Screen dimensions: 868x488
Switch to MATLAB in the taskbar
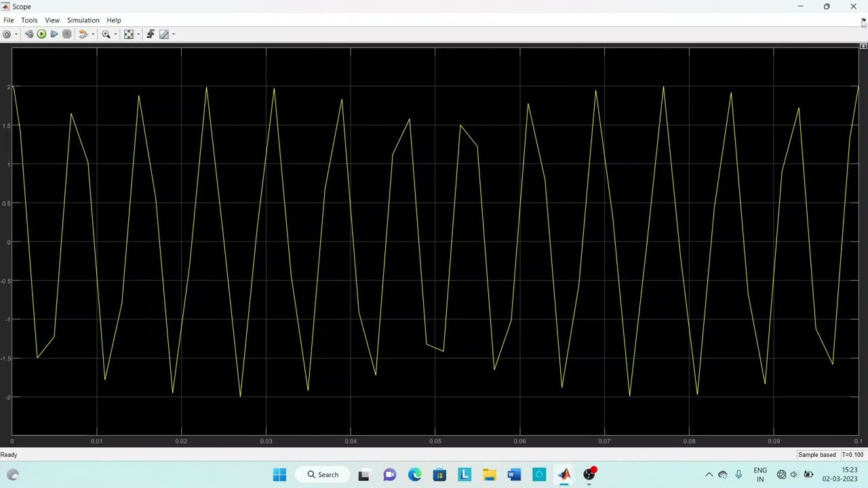click(x=564, y=474)
